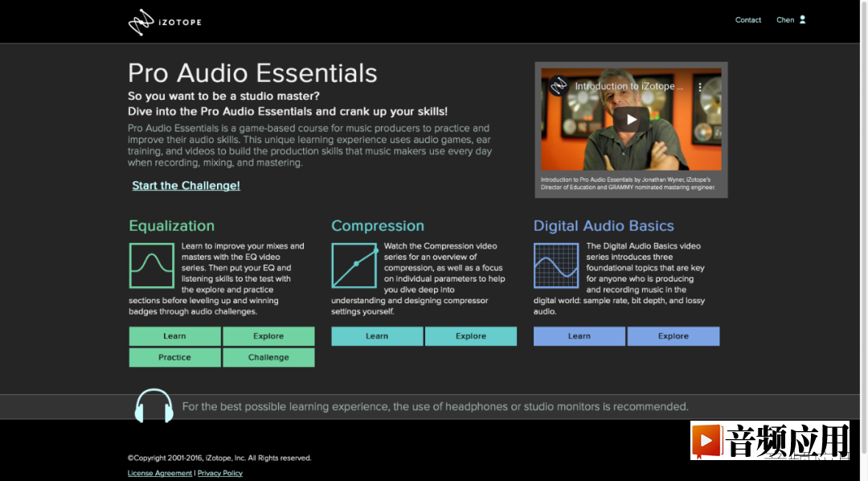
Task: Click the headphones icon in the banner
Action: pyautogui.click(x=154, y=405)
